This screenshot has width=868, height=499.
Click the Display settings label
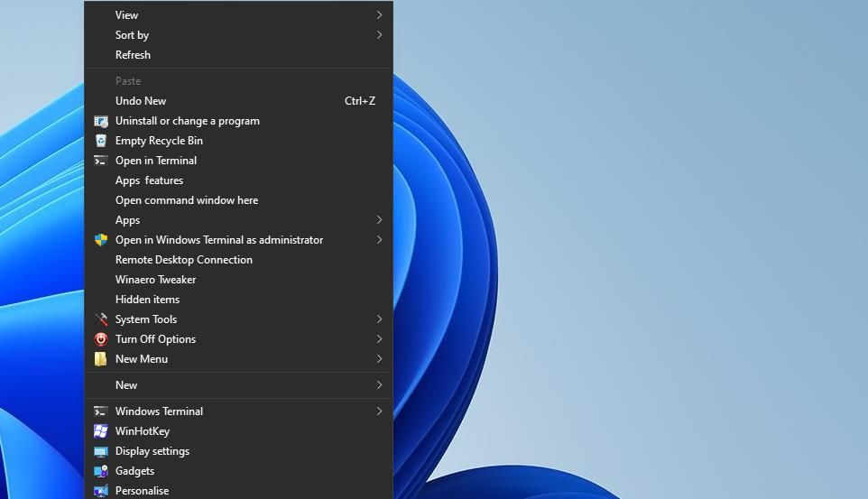point(152,451)
